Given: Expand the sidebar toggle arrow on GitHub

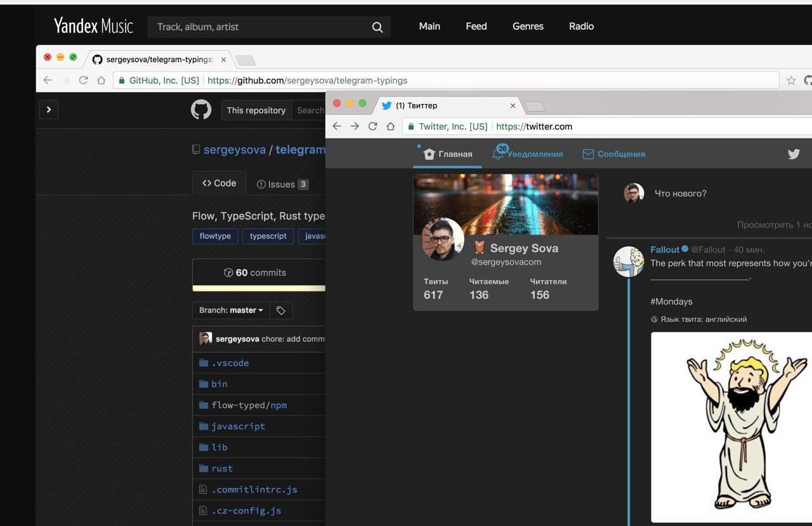Looking at the screenshot, I should coord(49,110).
